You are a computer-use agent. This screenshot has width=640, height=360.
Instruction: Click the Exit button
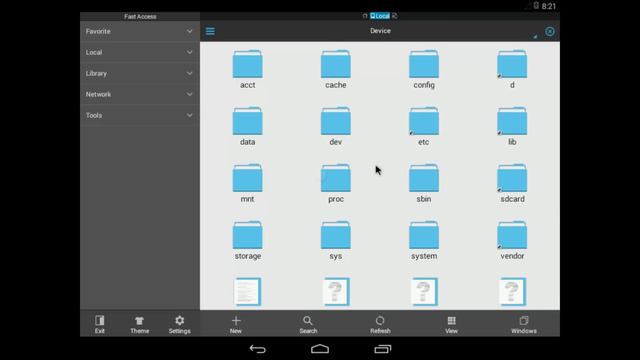(100, 324)
